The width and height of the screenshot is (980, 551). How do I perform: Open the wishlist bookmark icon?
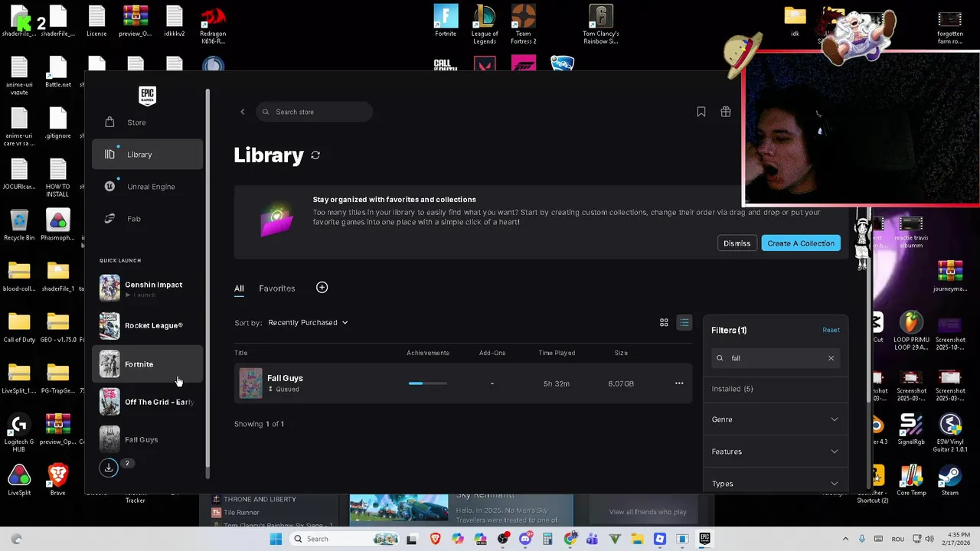coord(701,112)
